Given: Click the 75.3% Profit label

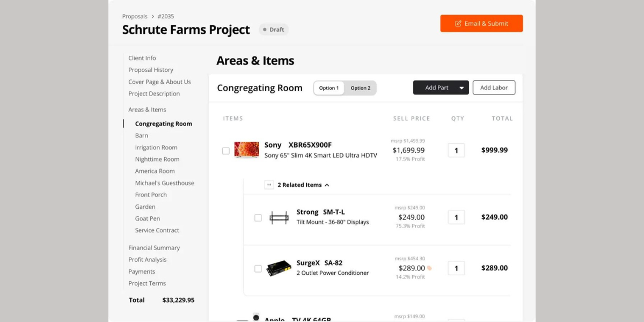Looking at the screenshot, I should coord(410,226).
